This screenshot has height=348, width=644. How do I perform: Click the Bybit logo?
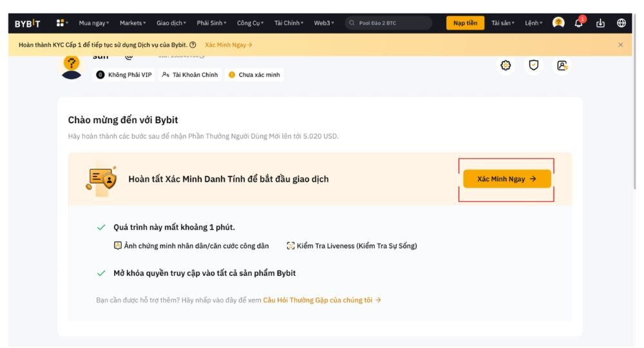(28, 23)
